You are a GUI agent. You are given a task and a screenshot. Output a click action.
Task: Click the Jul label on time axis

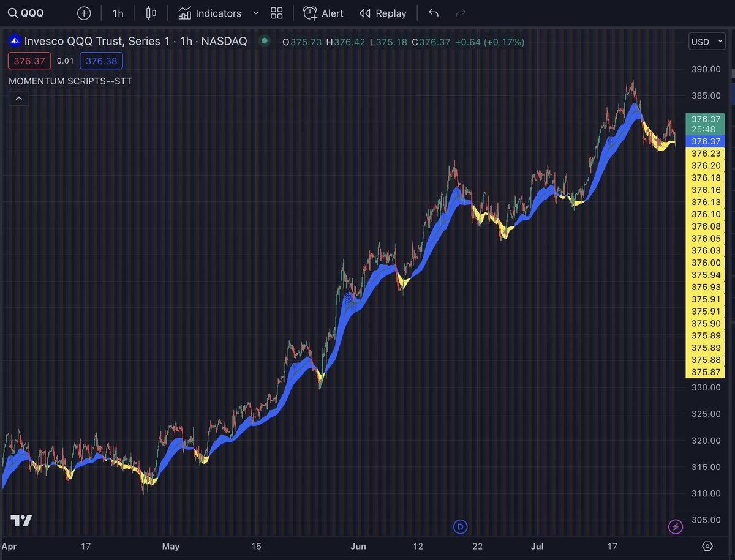[538, 546]
